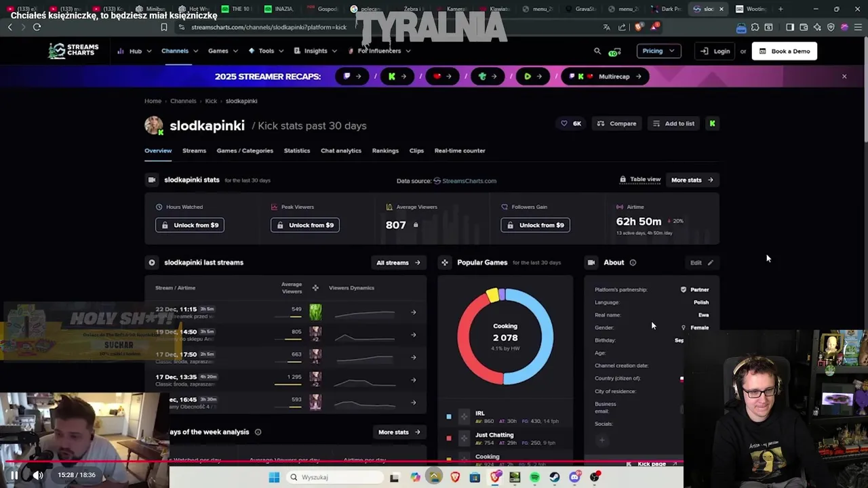Open the green play recap pill
Screen dimensions: 868x488
(x=532, y=77)
